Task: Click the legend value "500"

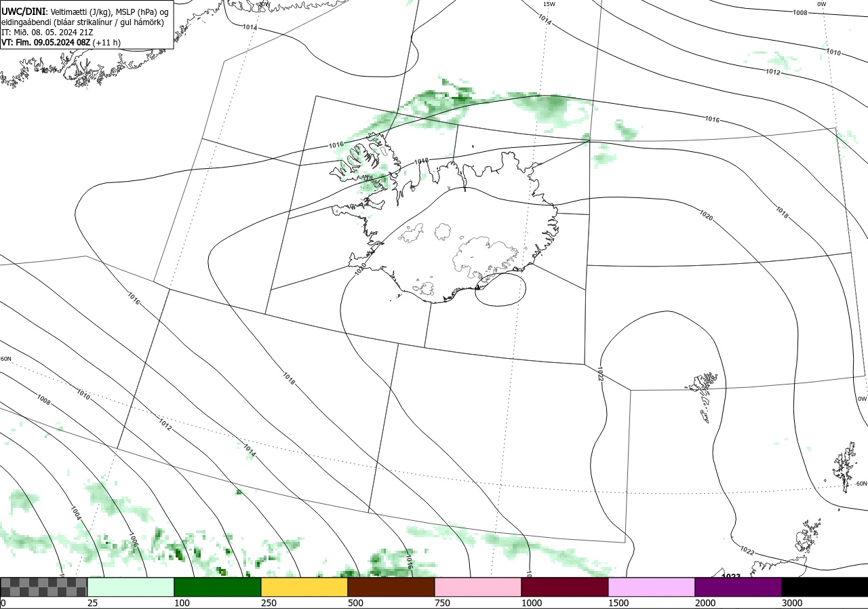Action: (x=355, y=603)
